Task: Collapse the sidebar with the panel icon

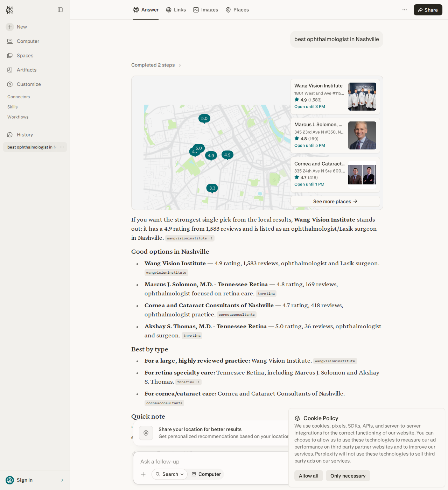Action: pos(60,10)
